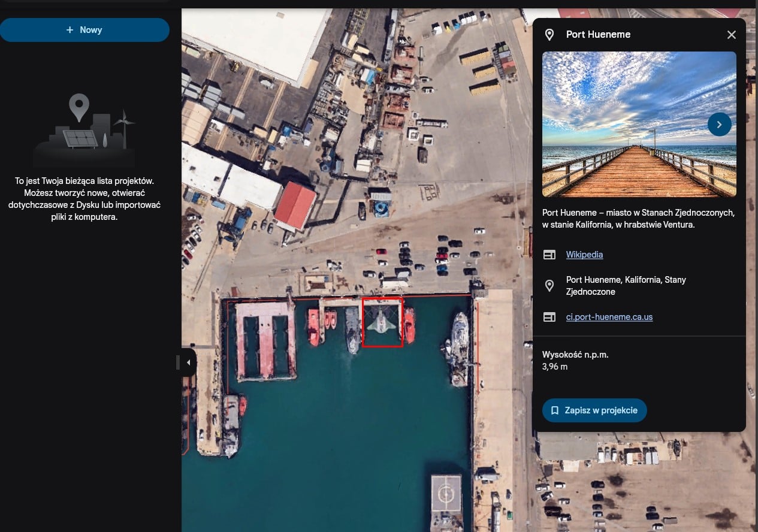Click the icon beside the ci.port-hueneme.ca.us link
This screenshot has height=532, width=758.
pos(549,317)
